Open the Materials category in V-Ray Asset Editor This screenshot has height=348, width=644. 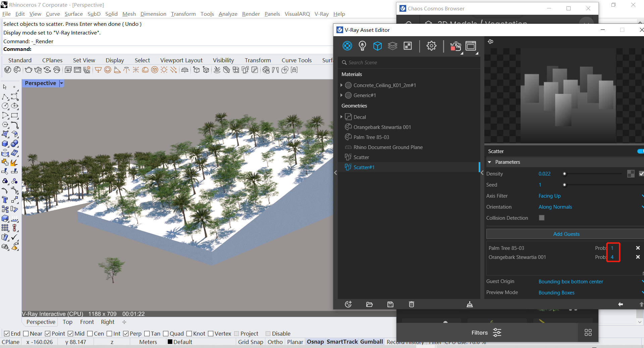coord(347,46)
